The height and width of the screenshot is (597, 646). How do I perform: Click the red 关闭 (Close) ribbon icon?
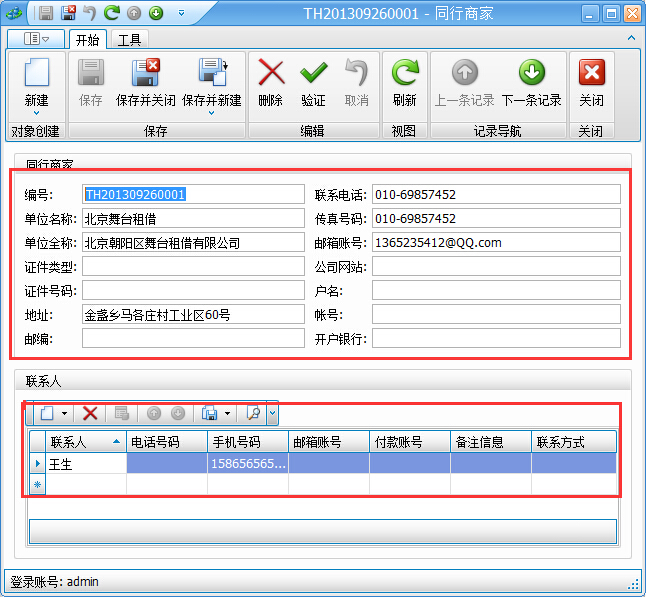pyautogui.click(x=591, y=73)
